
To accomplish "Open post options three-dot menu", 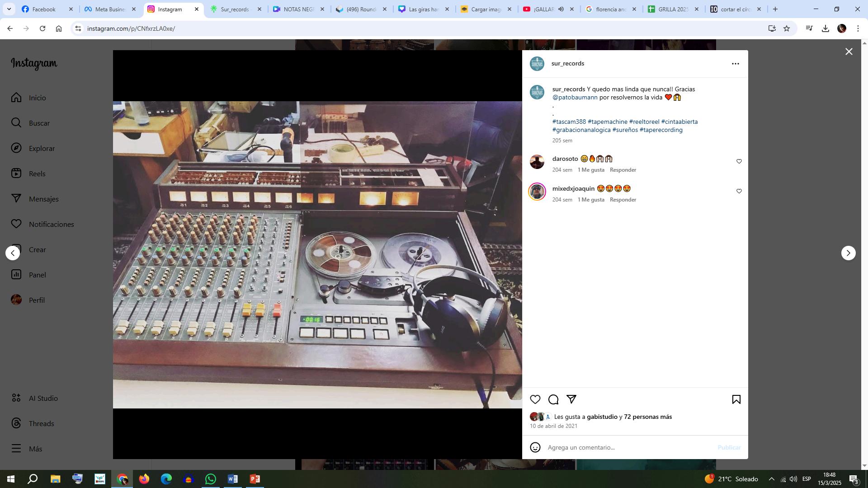I will click(736, 64).
